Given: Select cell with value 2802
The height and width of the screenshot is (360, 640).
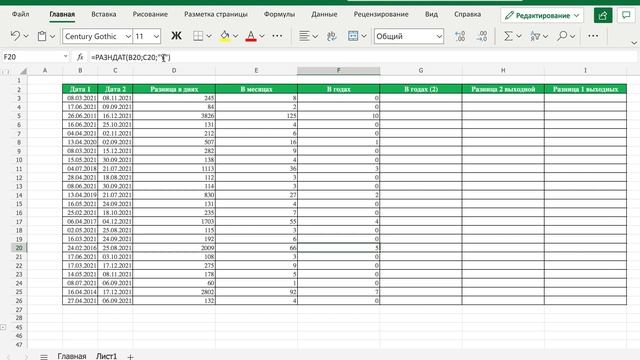Looking at the screenshot, I should (x=174, y=292).
